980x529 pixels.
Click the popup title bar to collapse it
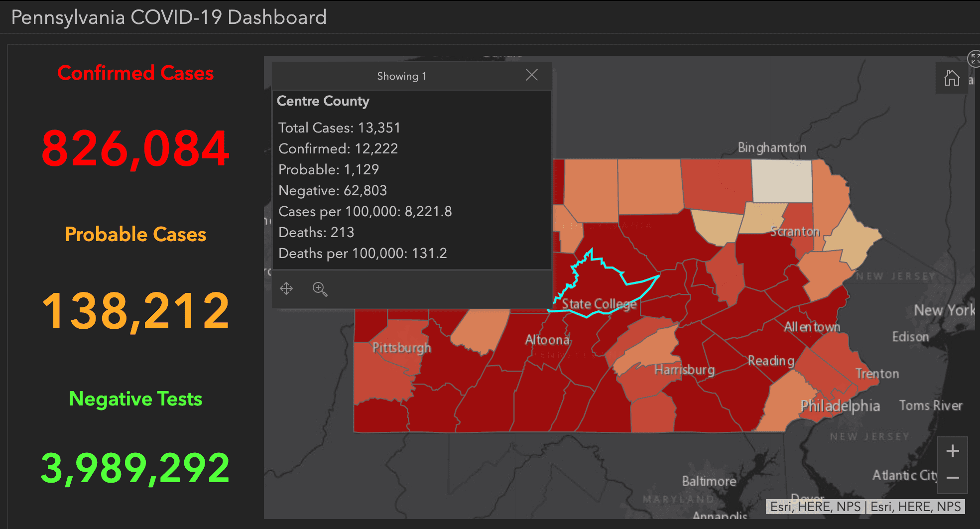(x=401, y=76)
